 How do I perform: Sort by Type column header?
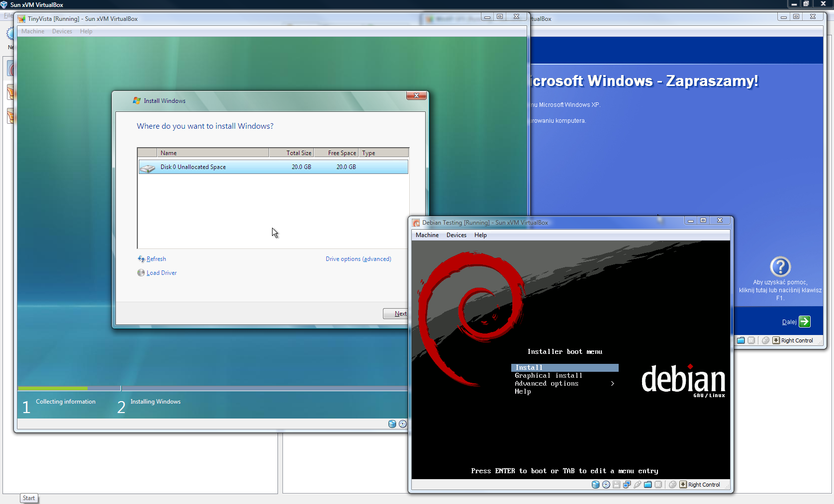pyautogui.click(x=383, y=153)
